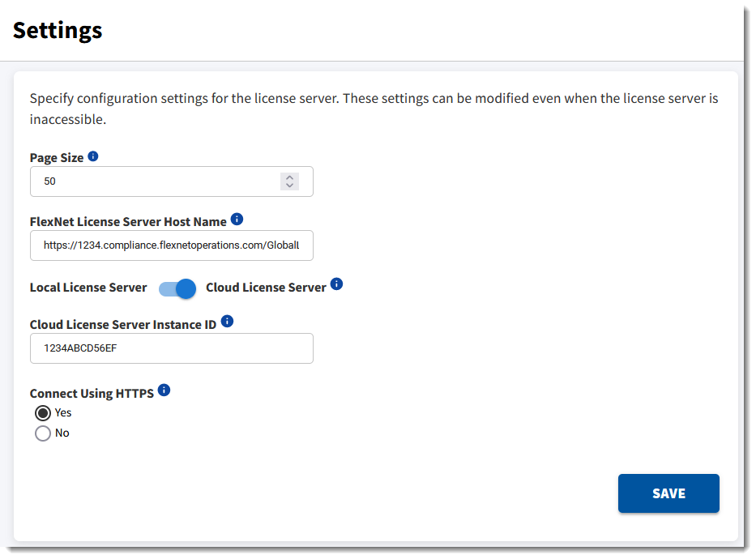Decrease Page Size with the down arrow

coord(289,186)
